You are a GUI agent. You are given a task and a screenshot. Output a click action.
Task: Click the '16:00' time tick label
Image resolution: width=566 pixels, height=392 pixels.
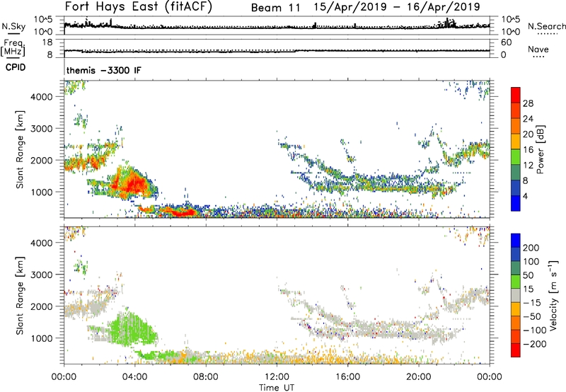click(347, 377)
